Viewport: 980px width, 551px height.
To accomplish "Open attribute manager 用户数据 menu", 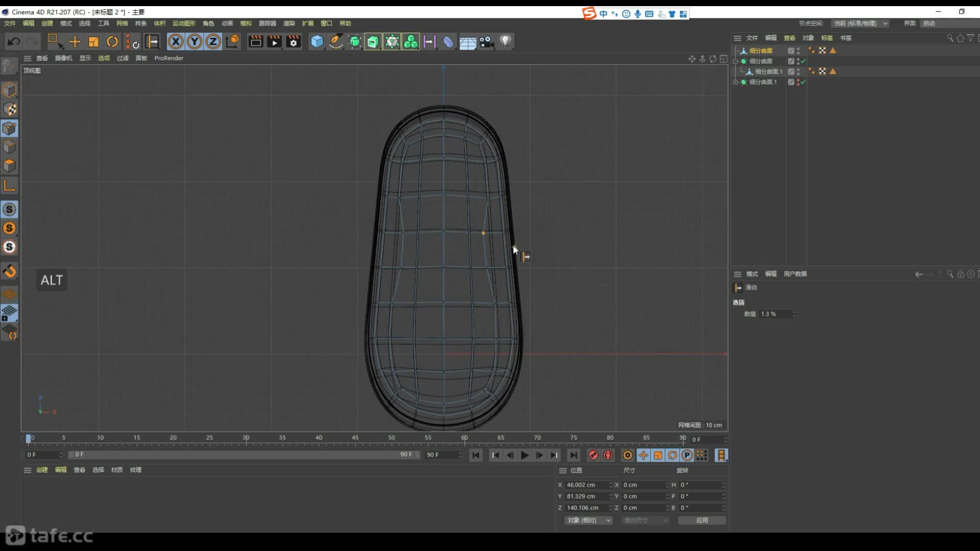I will (x=795, y=274).
